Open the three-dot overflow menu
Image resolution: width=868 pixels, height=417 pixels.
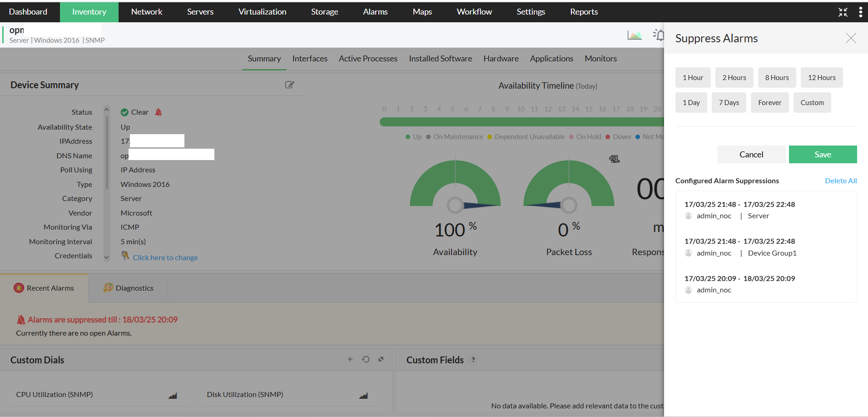click(x=860, y=11)
